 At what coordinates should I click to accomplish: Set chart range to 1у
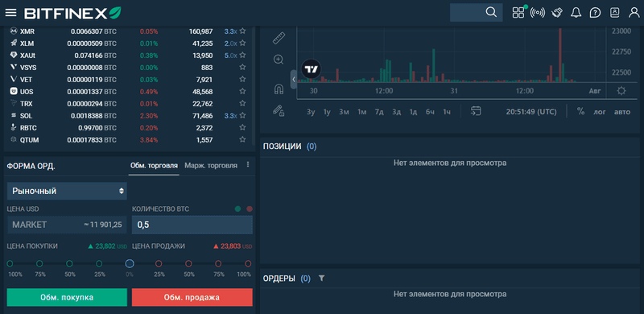(x=327, y=112)
